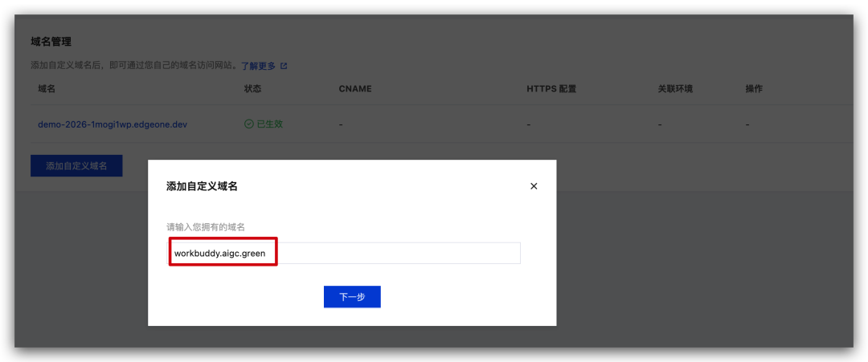Open demo-2026-1mogi1wp.edgeone.dev domain link
The height and width of the screenshot is (362, 868).
click(113, 124)
